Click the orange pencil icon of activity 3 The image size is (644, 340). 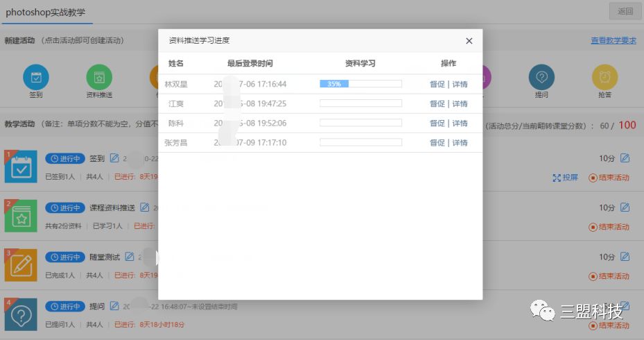21,265
